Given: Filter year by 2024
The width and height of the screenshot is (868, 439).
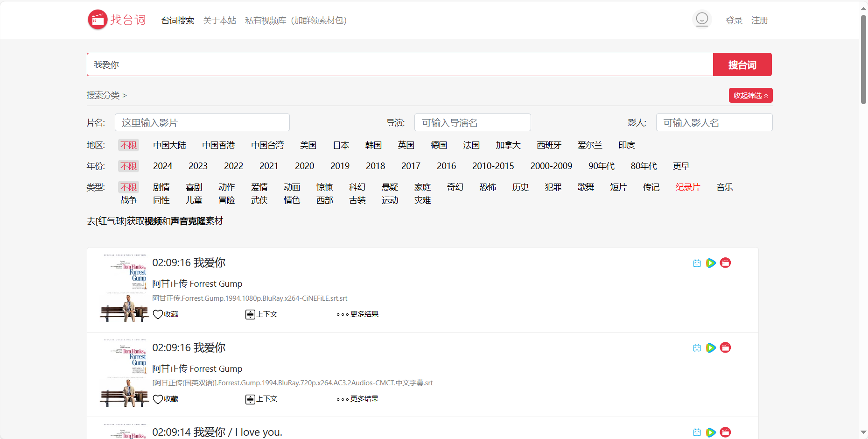Looking at the screenshot, I should 162,166.
